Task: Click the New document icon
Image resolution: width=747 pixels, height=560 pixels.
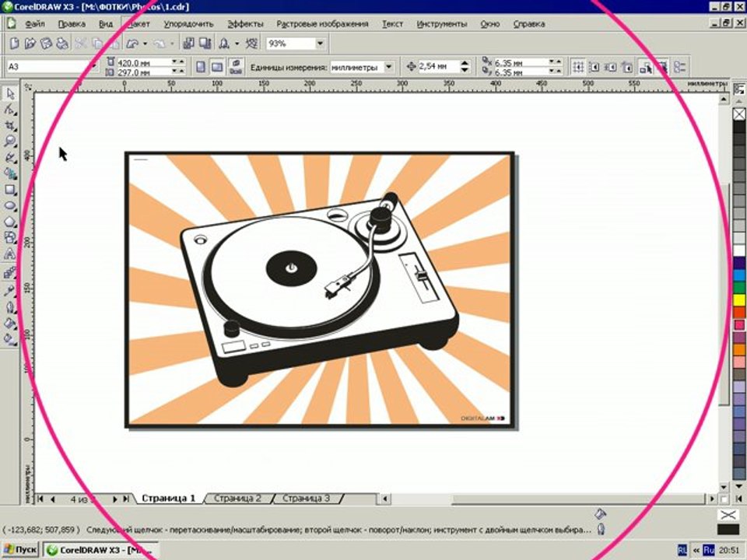Action: pos(14,44)
